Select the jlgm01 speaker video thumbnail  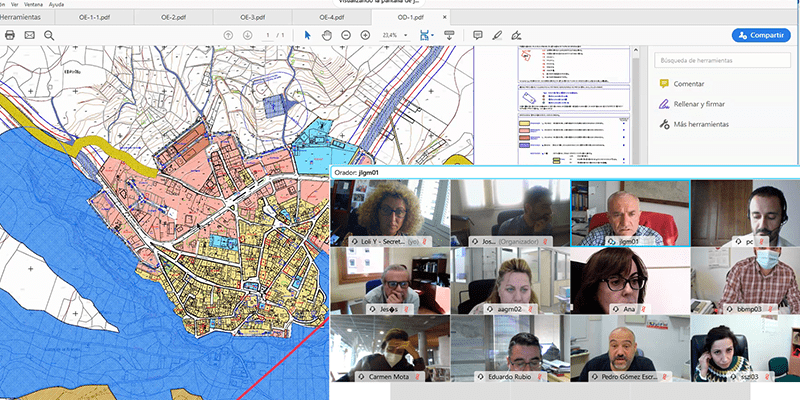pyautogui.click(x=629, y=213)
